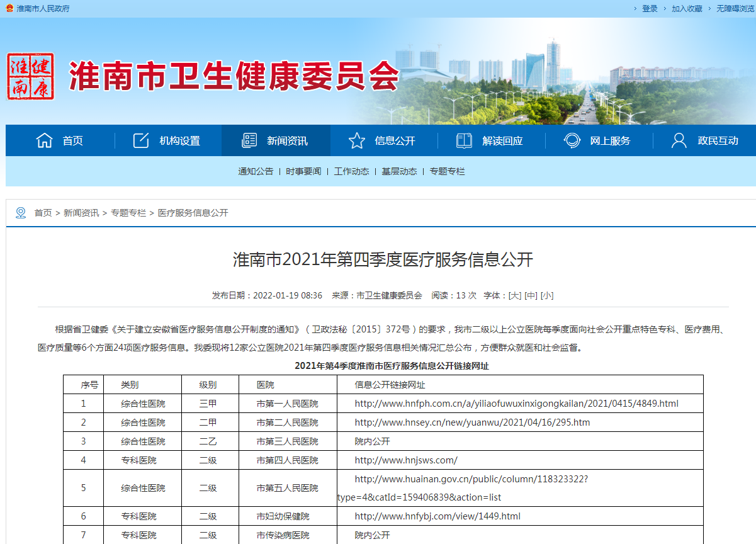Click the pencil icon beside 机构设置

coord(140,140)
